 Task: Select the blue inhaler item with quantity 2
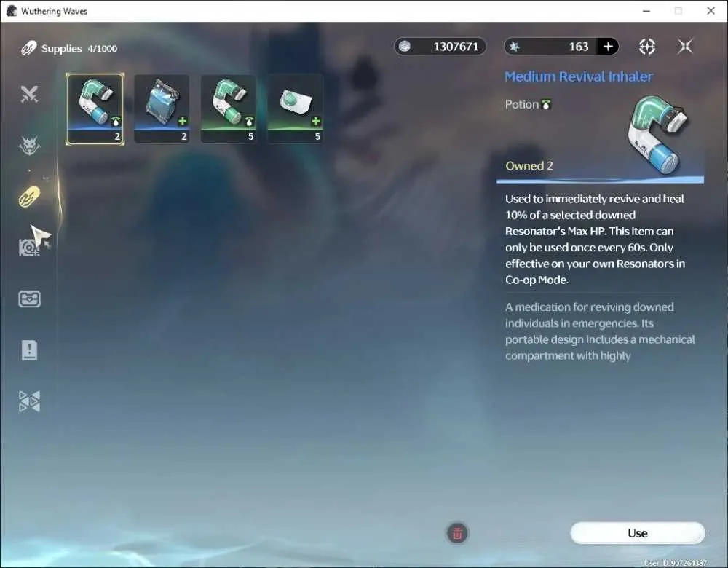click(95, 109)
